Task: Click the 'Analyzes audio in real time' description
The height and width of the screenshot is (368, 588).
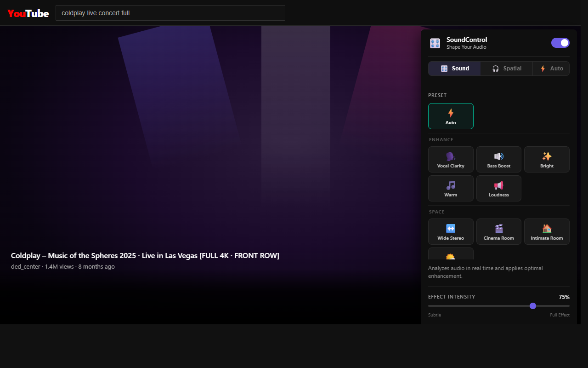Action: tap(486, 272)
